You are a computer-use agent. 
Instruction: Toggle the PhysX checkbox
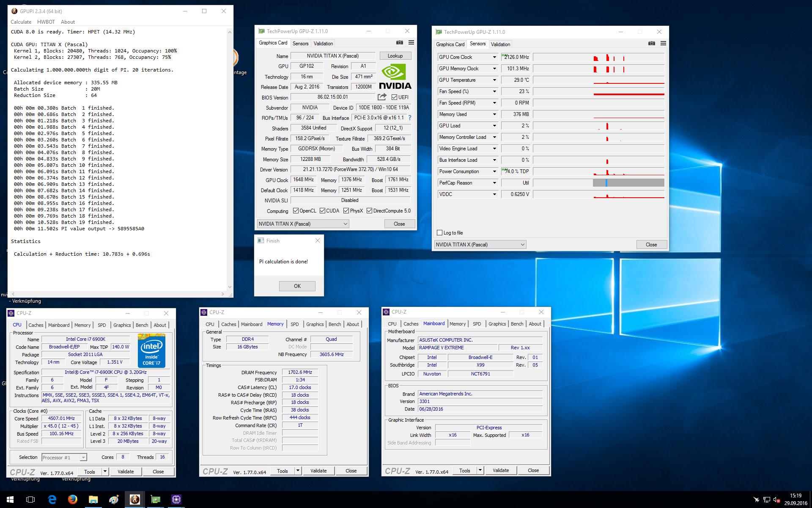[346, 210]
